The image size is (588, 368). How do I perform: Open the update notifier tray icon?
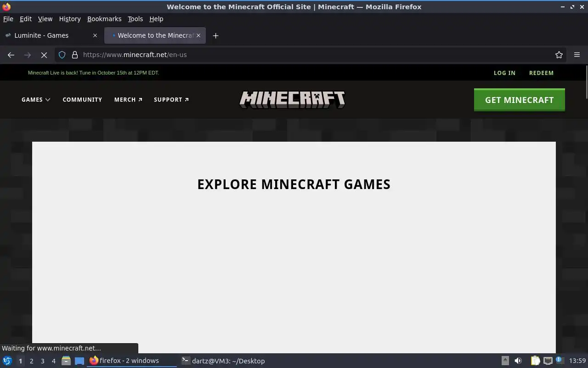[x=559, y=360]
